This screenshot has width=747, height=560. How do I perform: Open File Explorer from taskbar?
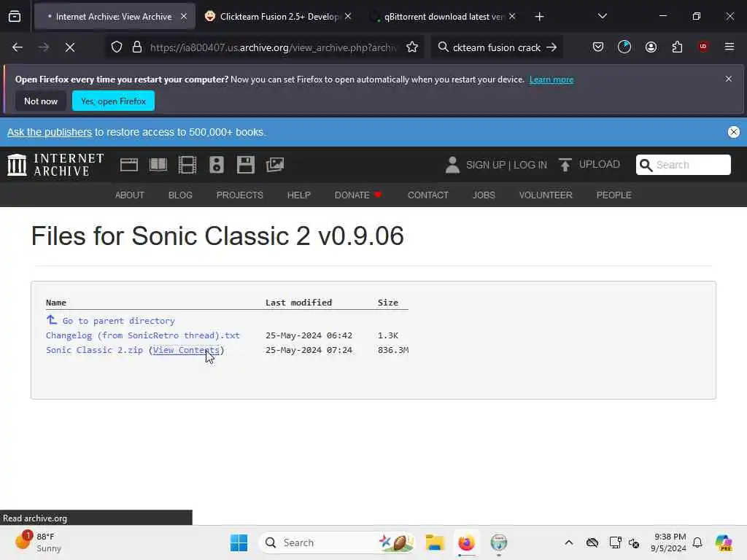[x=435, y=542]
